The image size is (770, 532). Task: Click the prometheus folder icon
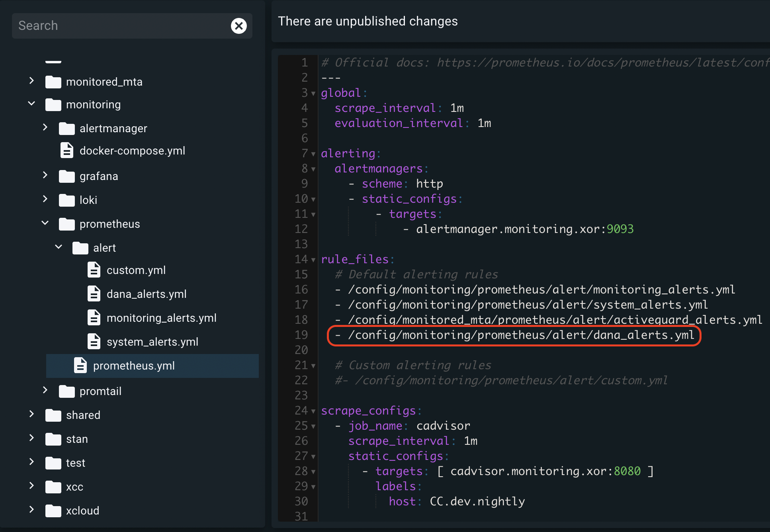pyautogui.click(x=67, y=224)
